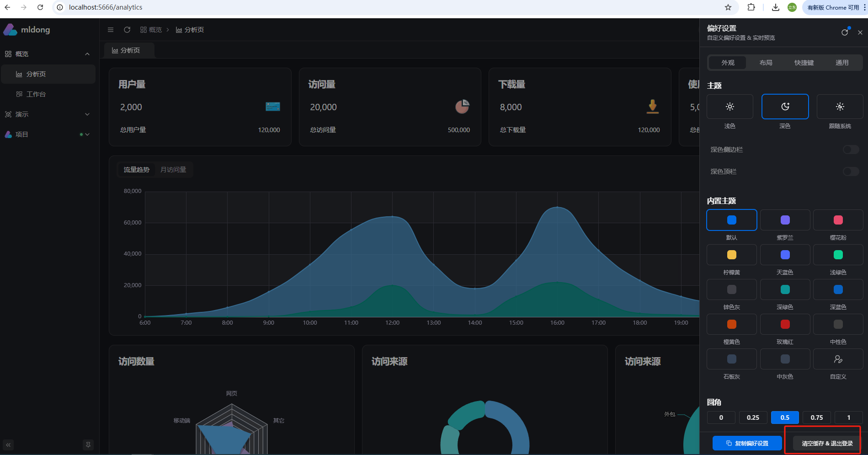Screen dimensions: 868x455
Task: Choose the 默认 blue theme swatch
Action: coord(732,220)
